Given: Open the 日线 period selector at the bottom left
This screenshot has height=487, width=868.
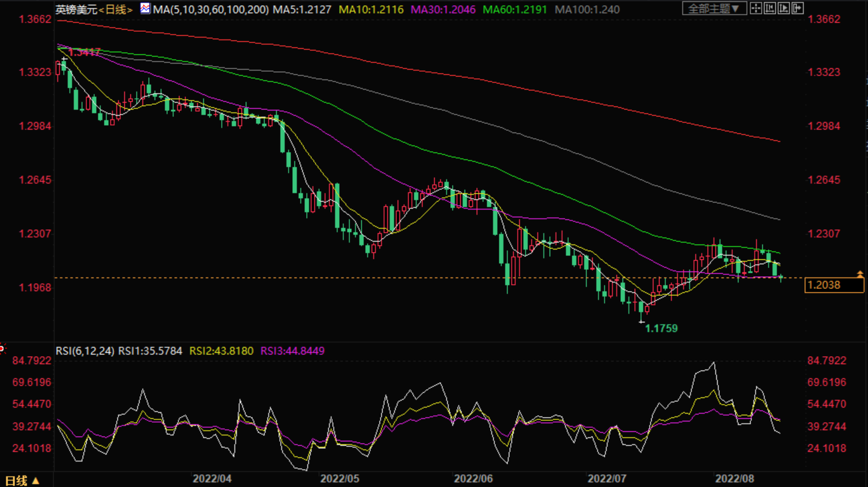Looking at the screenshot, I should (x=22, y=481).
